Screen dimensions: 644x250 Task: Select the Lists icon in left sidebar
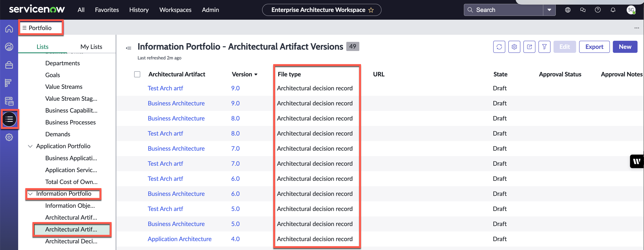9,119
